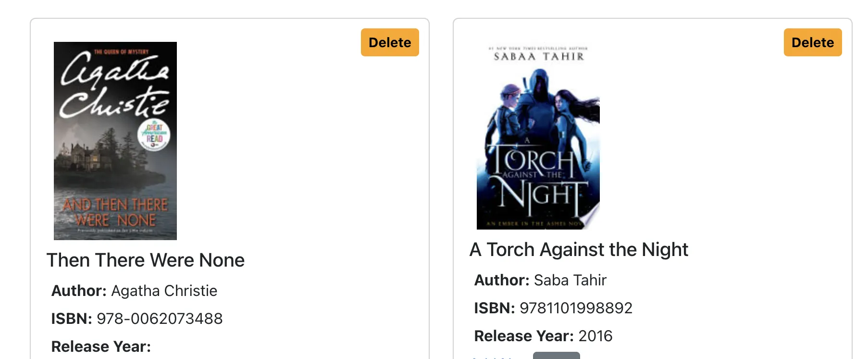The width and height of the screenshot is (868, 359).
Task: Open the Agatha Christie book cover image
Action: (x=115, y=141)
